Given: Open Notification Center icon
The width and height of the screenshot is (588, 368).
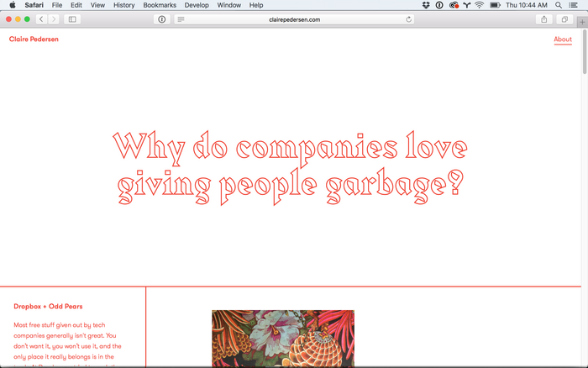Looking at the screenshot, I should pyautogui.click(x=573, y=5).
